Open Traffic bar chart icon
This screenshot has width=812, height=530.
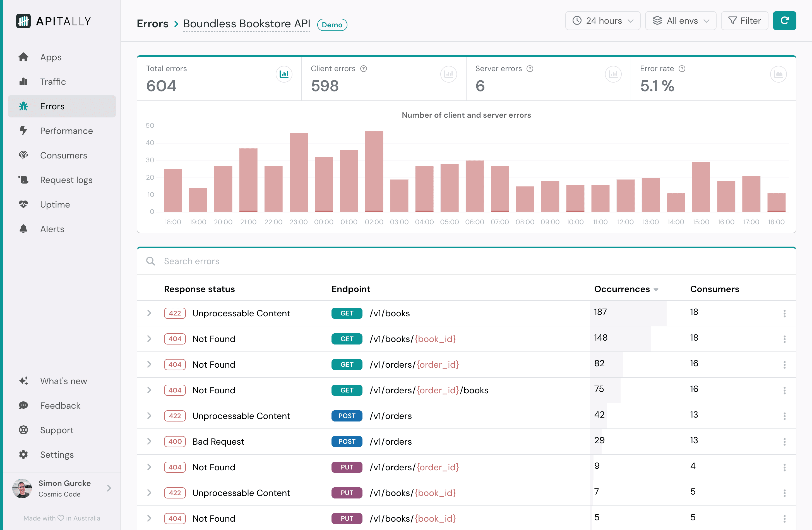(23, 81)
